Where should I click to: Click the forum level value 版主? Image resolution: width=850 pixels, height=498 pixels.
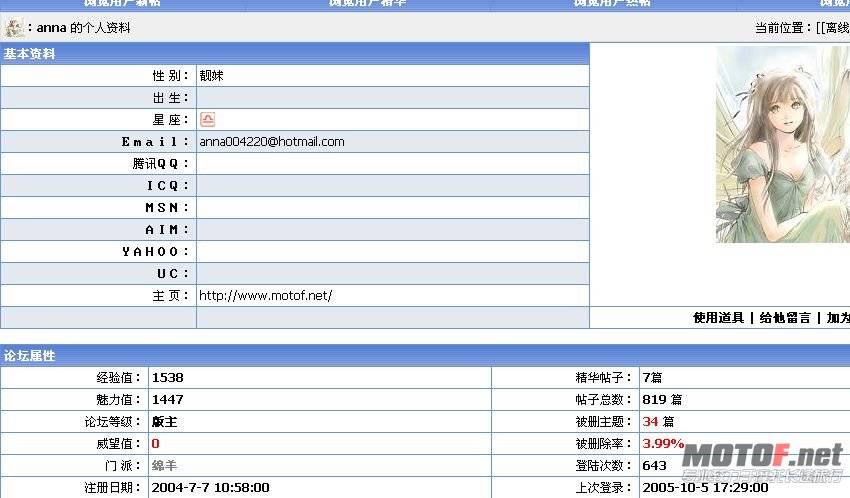coord(164,422)
